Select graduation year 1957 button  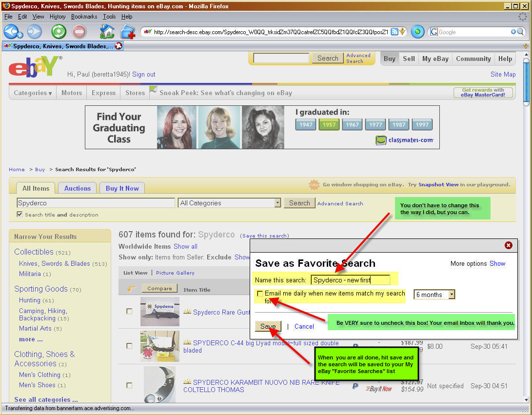coord(329,124)
